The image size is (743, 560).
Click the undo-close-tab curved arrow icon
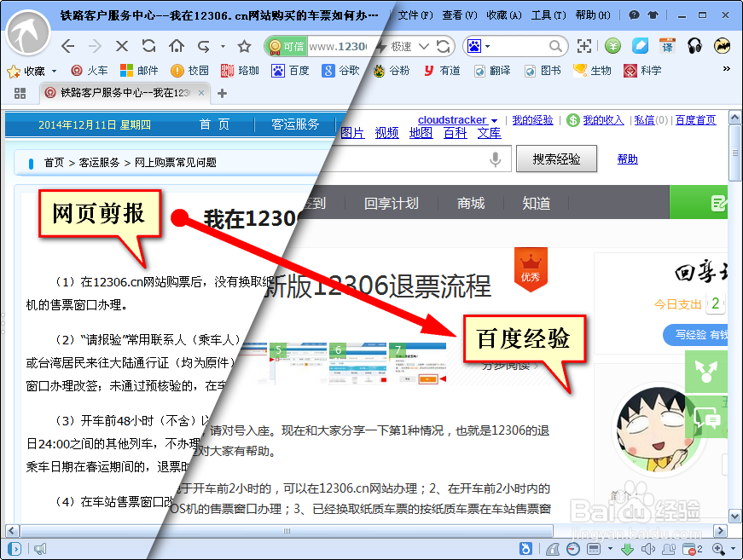tap(204, 46)
